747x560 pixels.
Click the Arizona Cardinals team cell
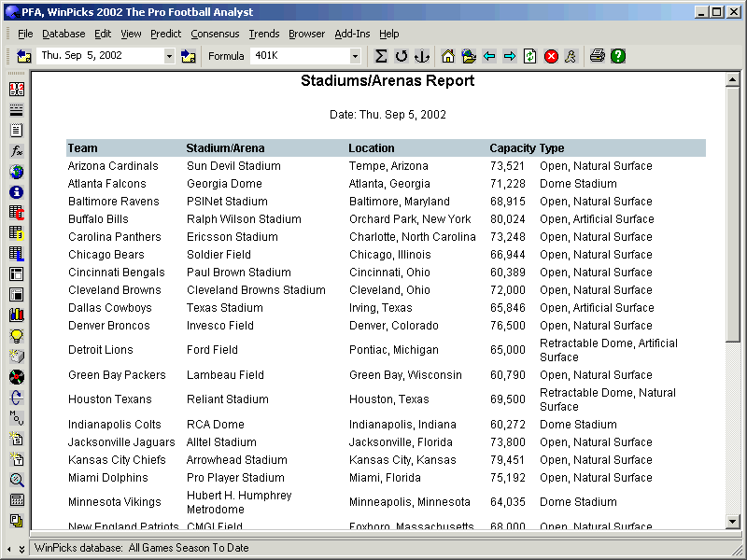click(113, 166)
